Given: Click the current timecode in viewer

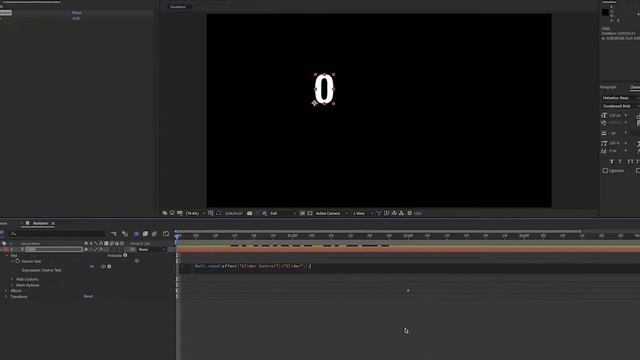Looking at the screenshot, I should (234, 213).
